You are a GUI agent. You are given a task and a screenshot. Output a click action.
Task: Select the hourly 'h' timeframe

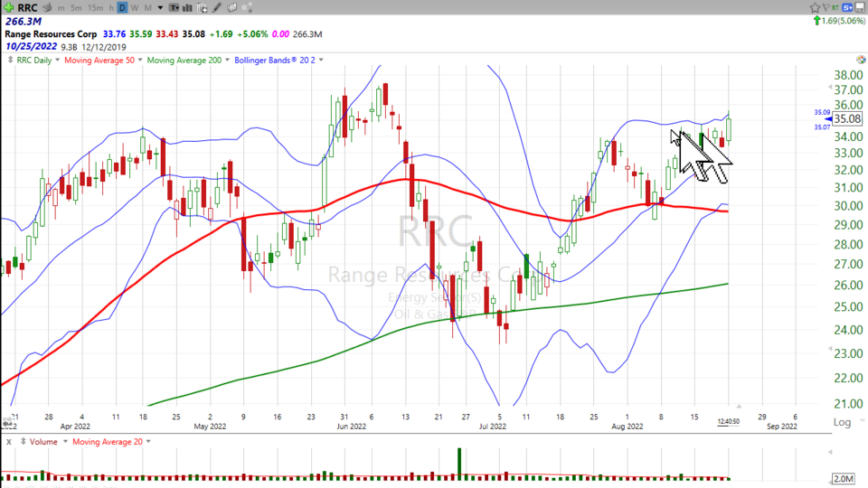pyautogui.click(x=111, y=8)
